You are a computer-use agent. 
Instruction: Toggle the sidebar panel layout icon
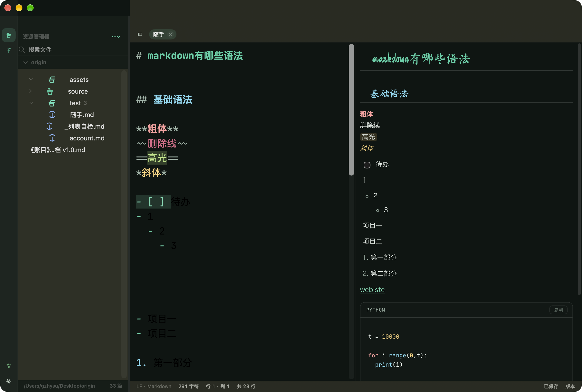(140, 35)
